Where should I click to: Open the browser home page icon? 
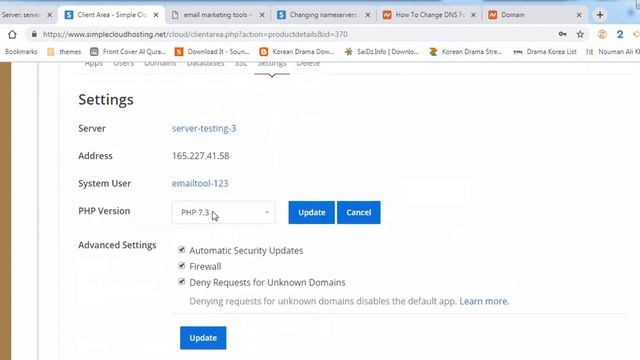(12, 34)
